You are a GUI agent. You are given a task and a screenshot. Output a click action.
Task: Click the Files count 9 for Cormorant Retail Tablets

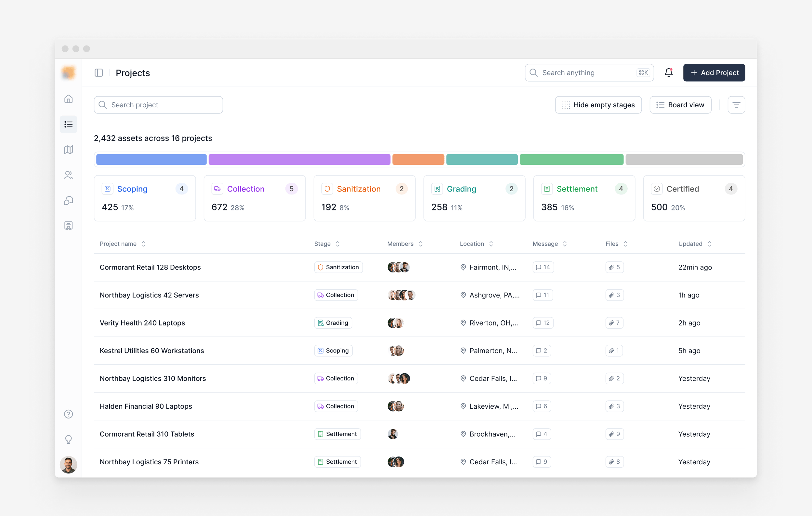coord(614,434)
